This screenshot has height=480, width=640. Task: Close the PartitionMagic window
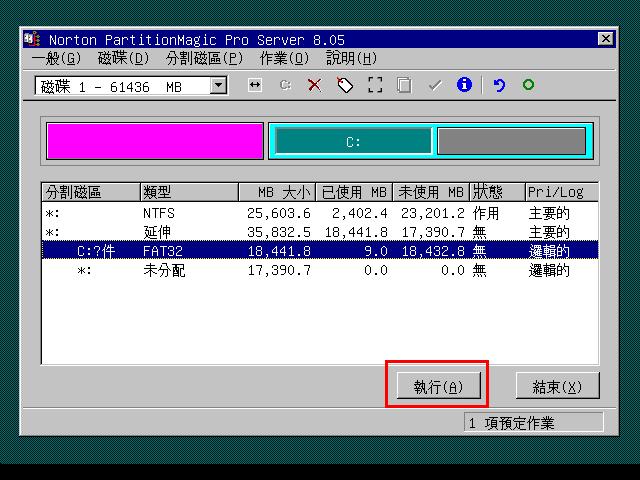pos(606,39)
